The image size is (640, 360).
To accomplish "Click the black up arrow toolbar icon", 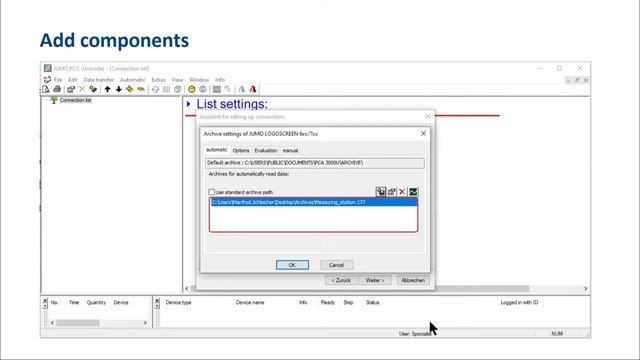I will click(x=107, y=89).
